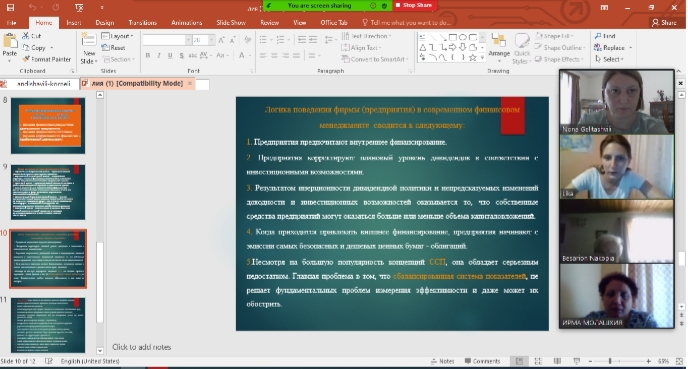Screen dimensions: 688x369
Task: Click the Cut scissors icon
Action: 26,36
